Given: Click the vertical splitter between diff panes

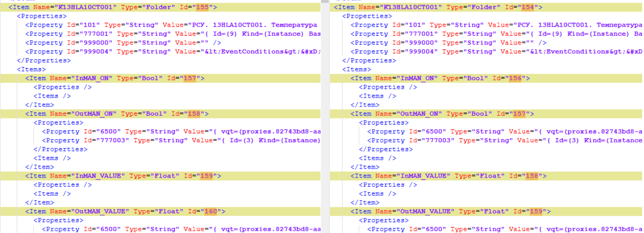Looking at the screenshot, I should tap(325, 116).
